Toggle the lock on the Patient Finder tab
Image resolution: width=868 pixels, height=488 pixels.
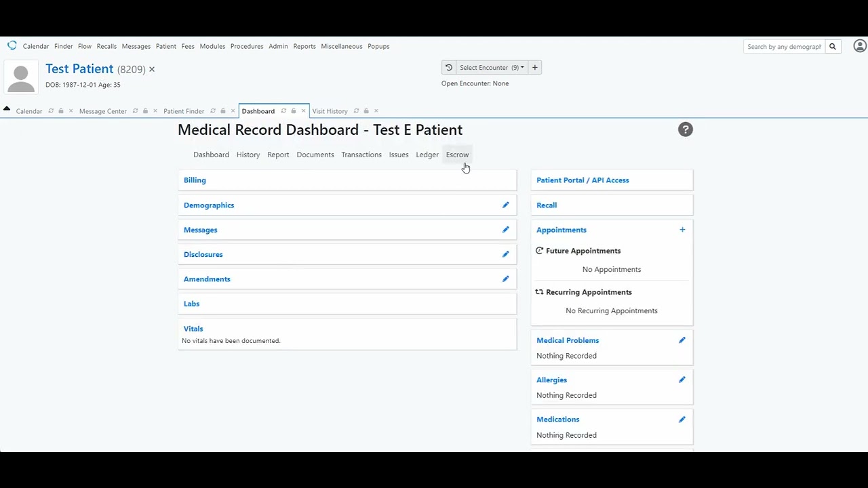[x=222, y=111]
